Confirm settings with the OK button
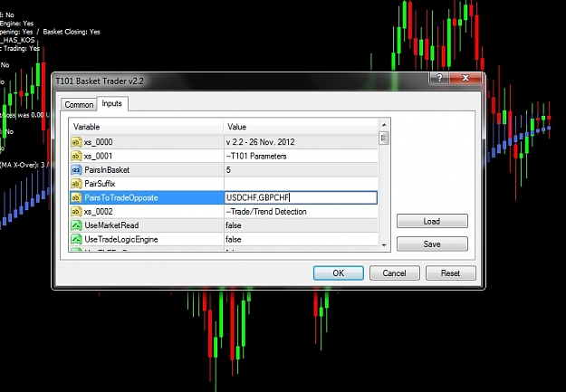566x392 pixels. click(x=338, y=273)
